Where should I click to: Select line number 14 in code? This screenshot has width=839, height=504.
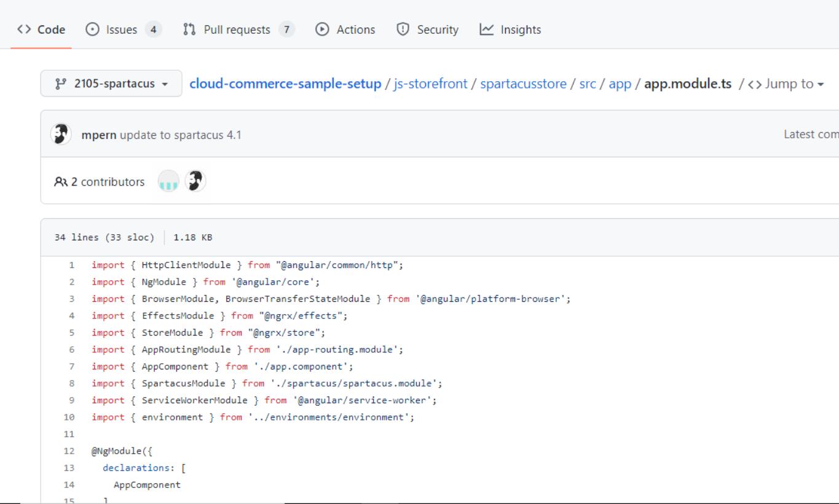(68, 484)
